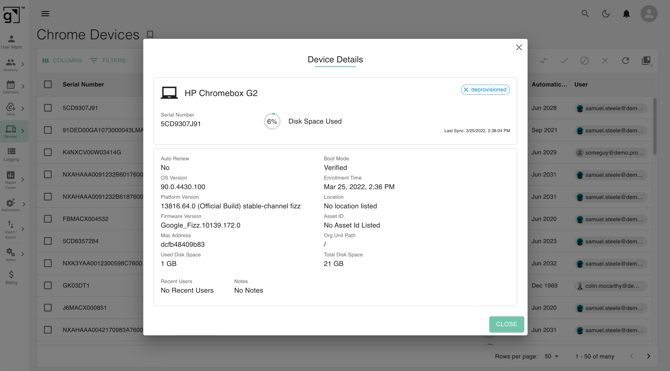
Task: Expand Import / Export submenu chevron
Action: (x=23, y=230)
